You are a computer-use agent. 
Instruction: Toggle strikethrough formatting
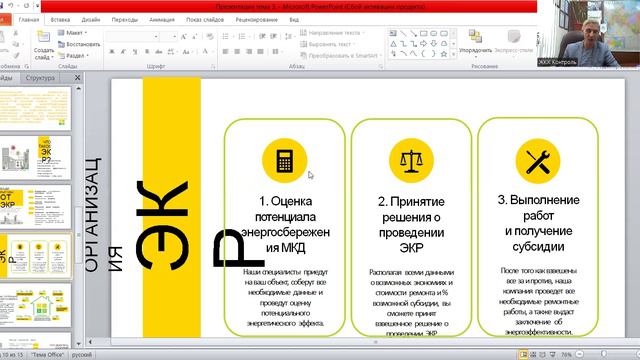159,52
